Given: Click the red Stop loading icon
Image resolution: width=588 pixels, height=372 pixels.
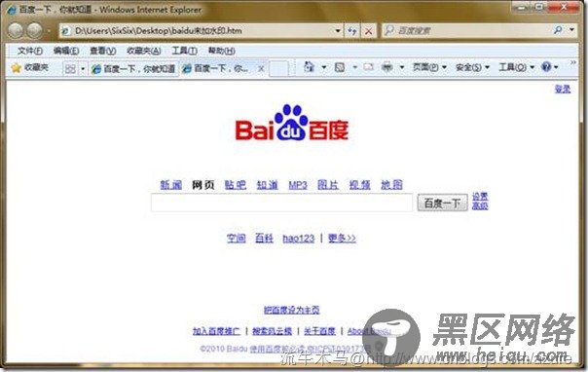Looking at the screenshot, I should (x=369, y=31).
